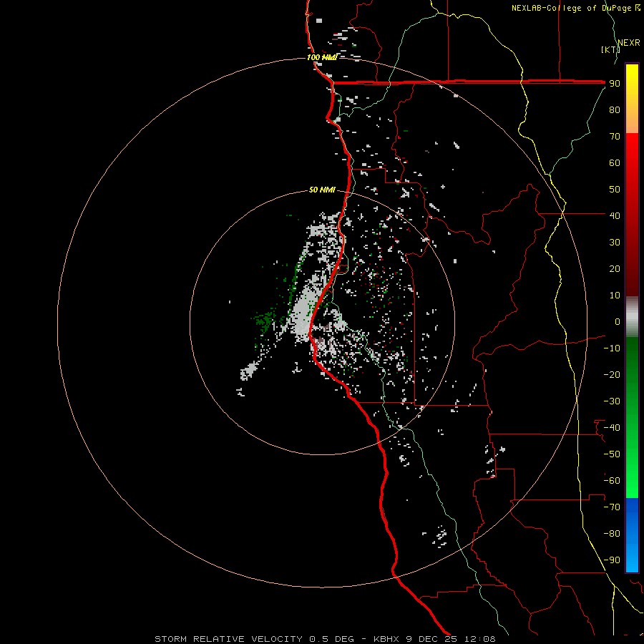Image resolution: width=644 pixels, height=644 pixels.
Task: Select the -80 tick label on scale
Action: pos(612,534)
